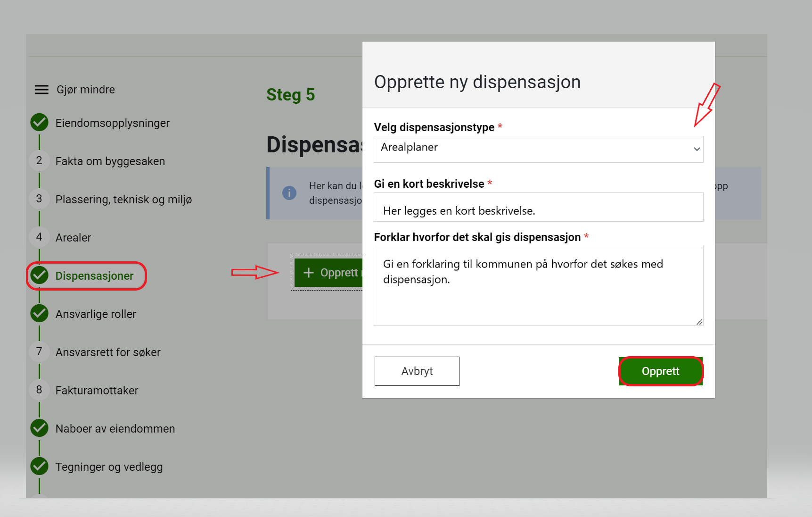The height and width of the screenshot is (517, 812).
Task: Click the resize handle of the explanation textarea
Action: pyautogui.click(x=699, y=322)
